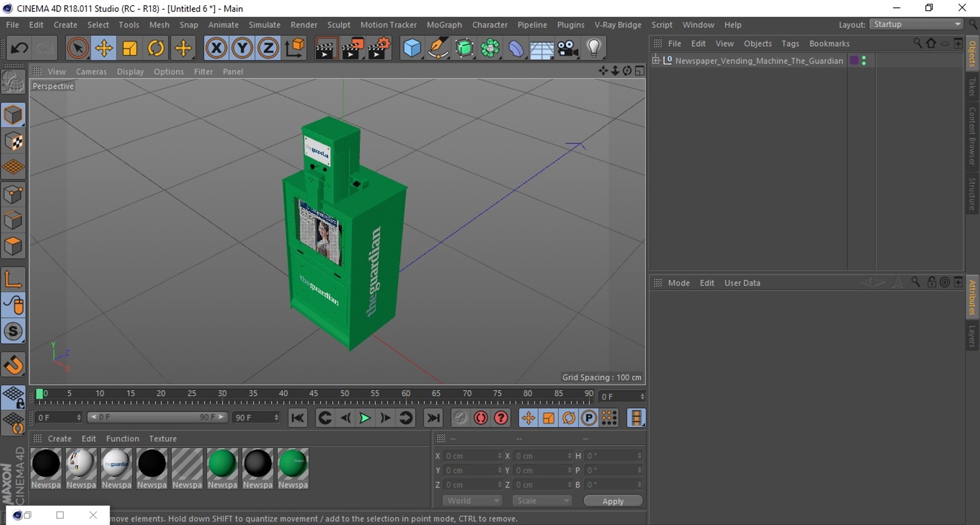Add a Light object
This screenshot has width=980, height=525.
[x=594, y=49]
